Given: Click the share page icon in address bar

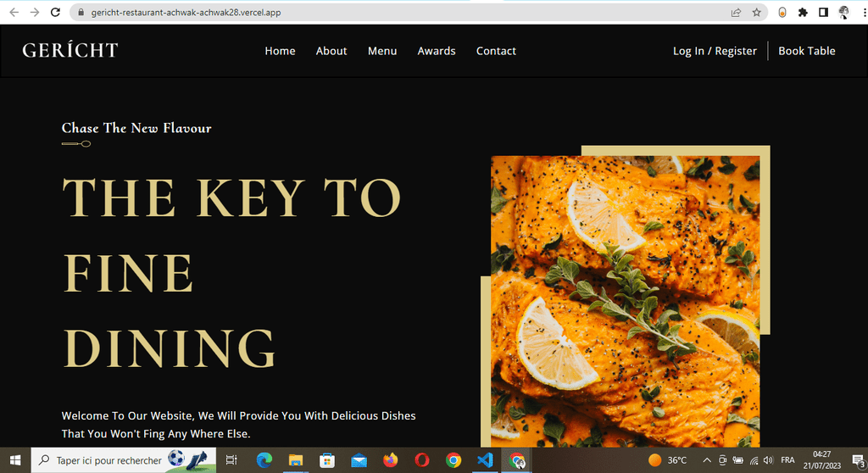Looking at the screenshot, I should click(736, 12).
